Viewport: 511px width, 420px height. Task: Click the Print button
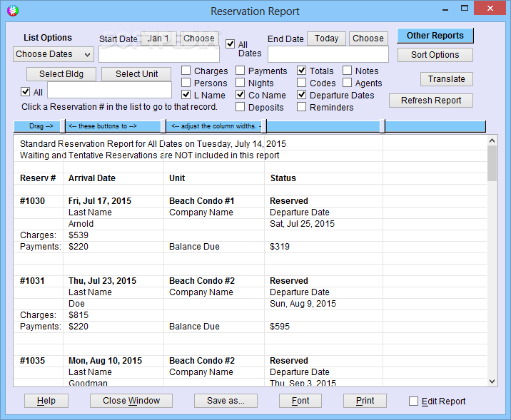tap(365, 401)
